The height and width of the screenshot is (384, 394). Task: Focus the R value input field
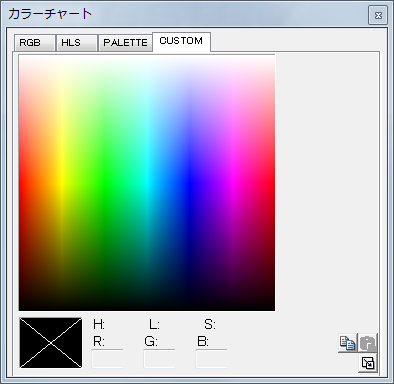(107, 359)
